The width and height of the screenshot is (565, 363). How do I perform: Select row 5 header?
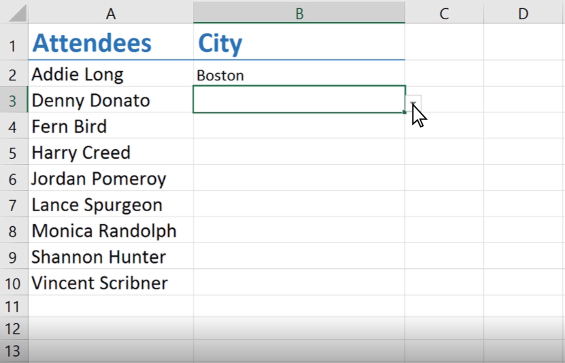pos(14,152)
